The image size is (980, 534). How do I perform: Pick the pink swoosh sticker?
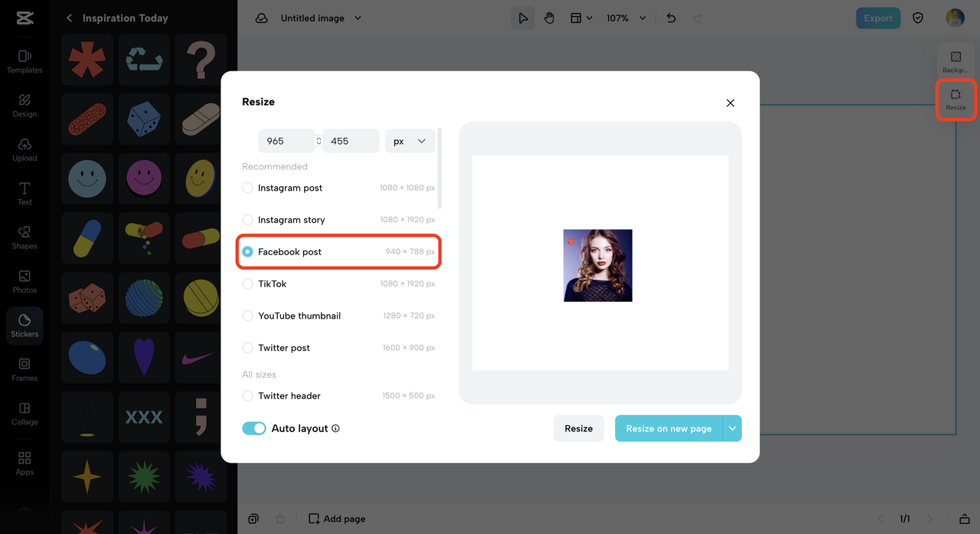point(201,357)
